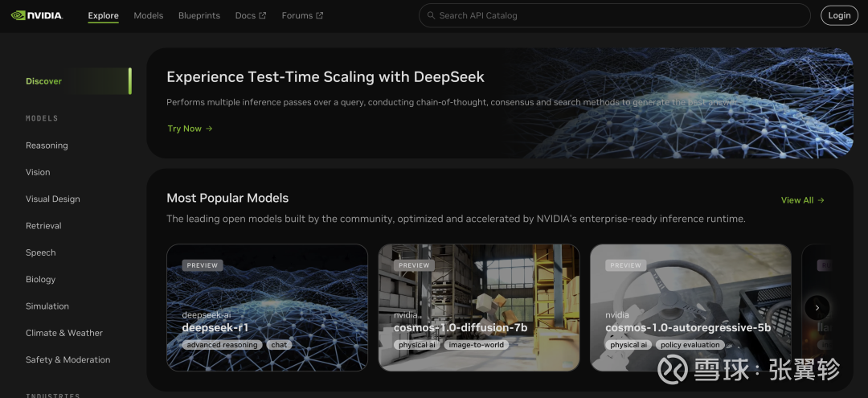Click the chat tag on deepseek-r1
The image size is (868, 398).
[279, 345]
